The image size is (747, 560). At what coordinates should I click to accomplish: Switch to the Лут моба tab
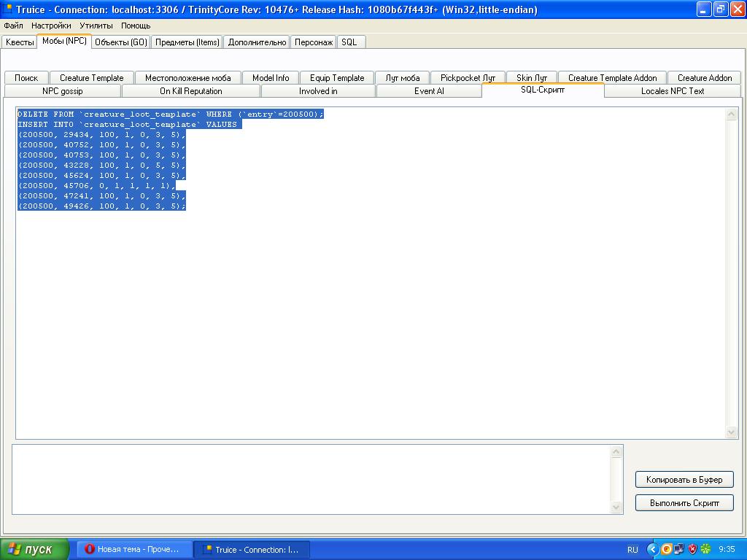click(x=403, y=77)
